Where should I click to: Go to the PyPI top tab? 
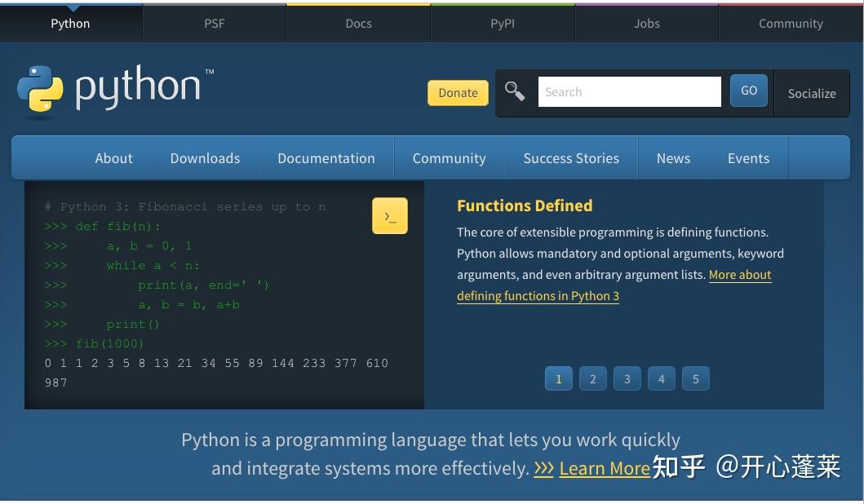(503, 23)
